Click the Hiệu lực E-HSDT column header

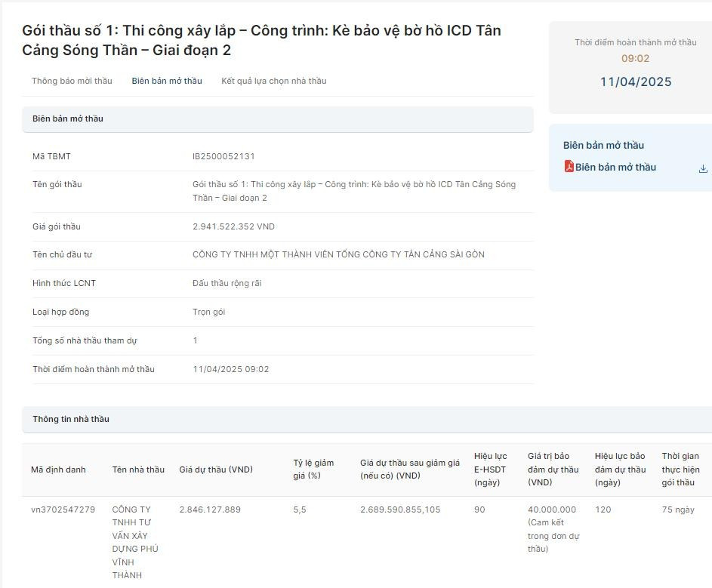coord(491,469)
